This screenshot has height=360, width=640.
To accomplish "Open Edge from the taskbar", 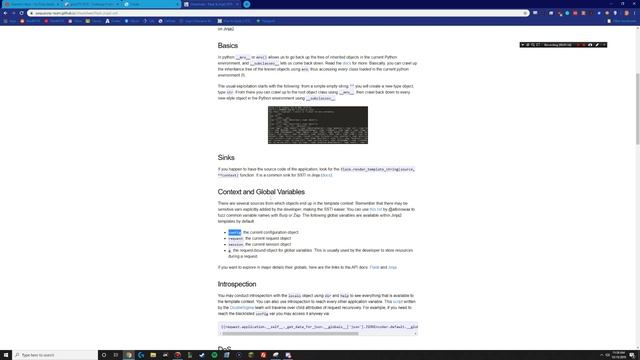I will pos(141,355).
